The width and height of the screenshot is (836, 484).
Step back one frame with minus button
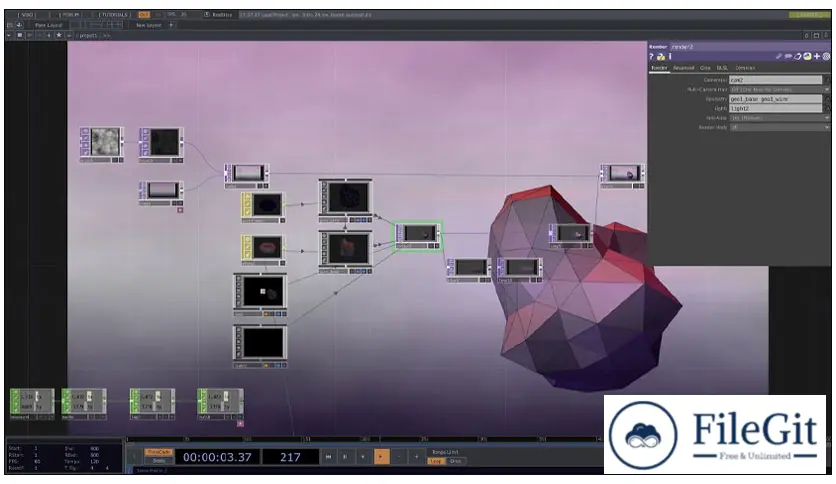399,457
